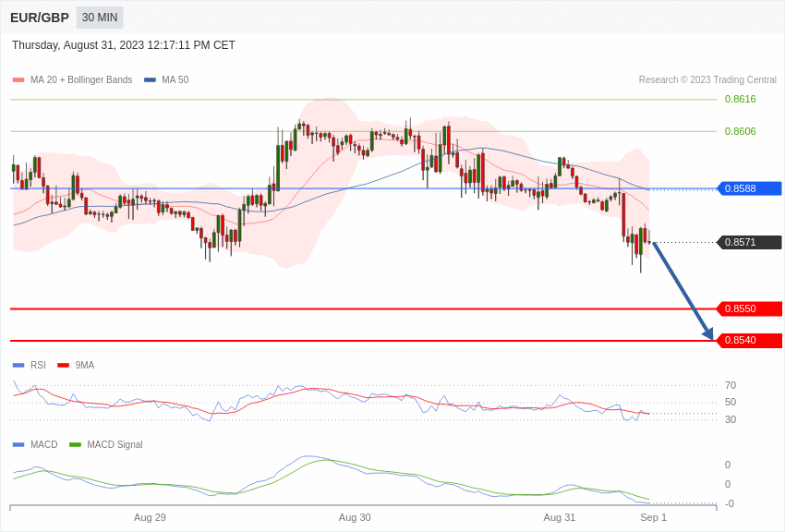Click the black 0.8571 current price tag
Screen dimensions: 785x532
tap(750, 242)
